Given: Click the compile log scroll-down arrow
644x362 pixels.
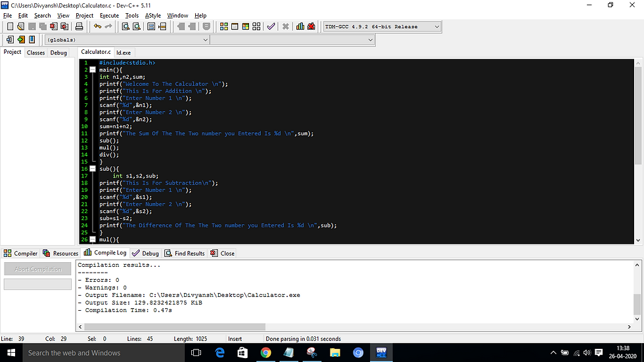Looking at the screenshot, I should (637, 319).
